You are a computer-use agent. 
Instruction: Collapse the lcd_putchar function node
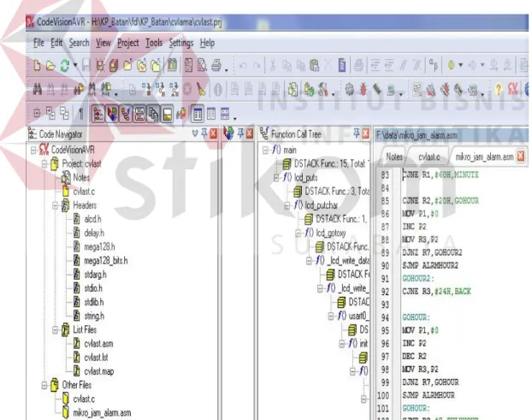click(287, 205)
